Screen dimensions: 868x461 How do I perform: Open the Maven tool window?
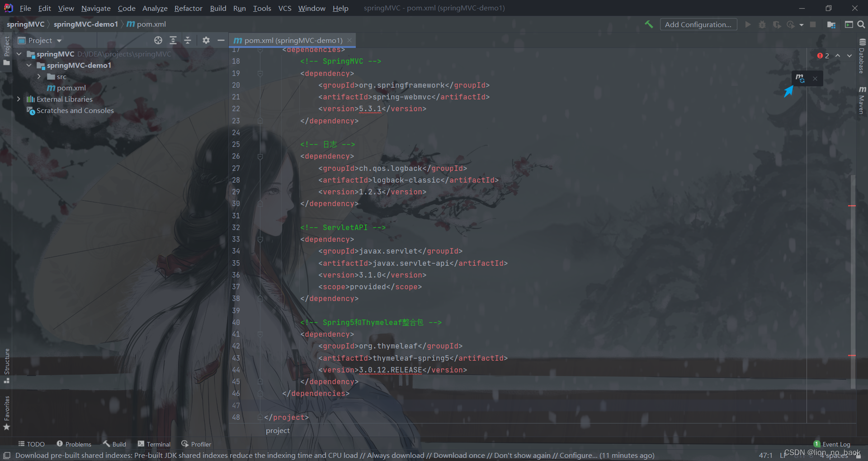(862, 100)
